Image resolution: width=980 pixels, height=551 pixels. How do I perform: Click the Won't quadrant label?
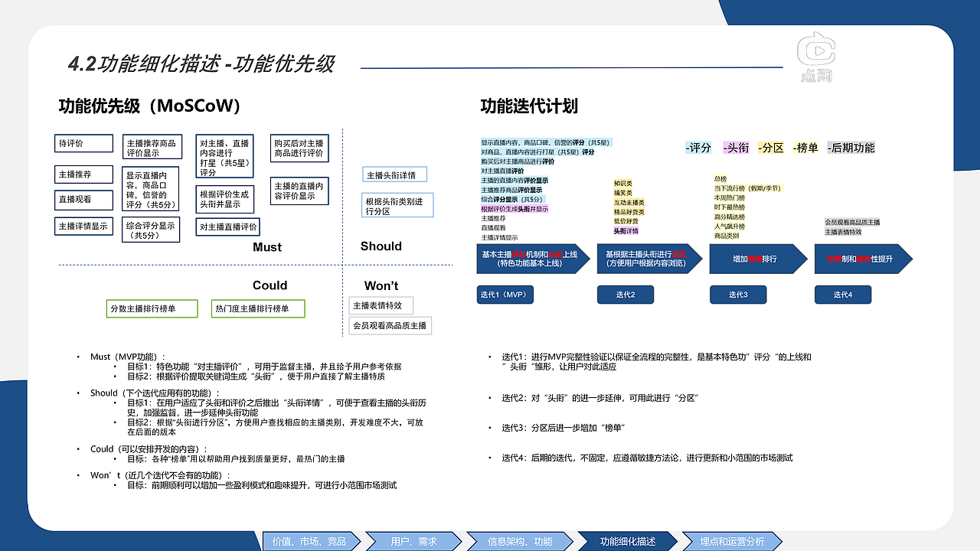coord(381,285)
